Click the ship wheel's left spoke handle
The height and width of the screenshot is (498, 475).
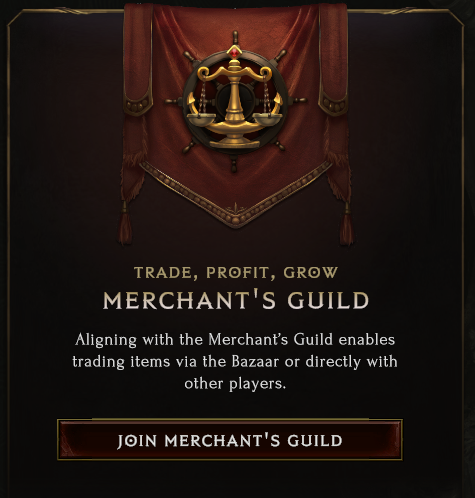pyautogui.click(x=172, y=101)
